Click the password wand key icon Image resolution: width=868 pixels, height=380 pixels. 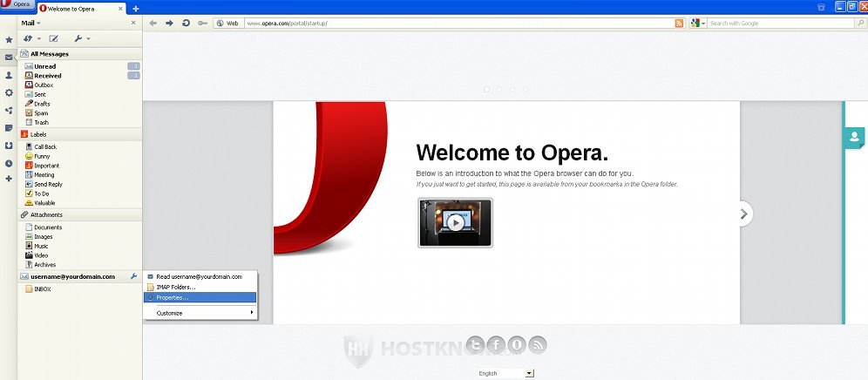202,24
